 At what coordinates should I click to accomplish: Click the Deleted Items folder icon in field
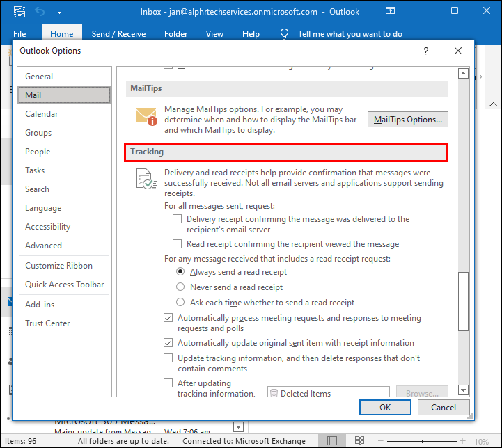pos(274,393)
